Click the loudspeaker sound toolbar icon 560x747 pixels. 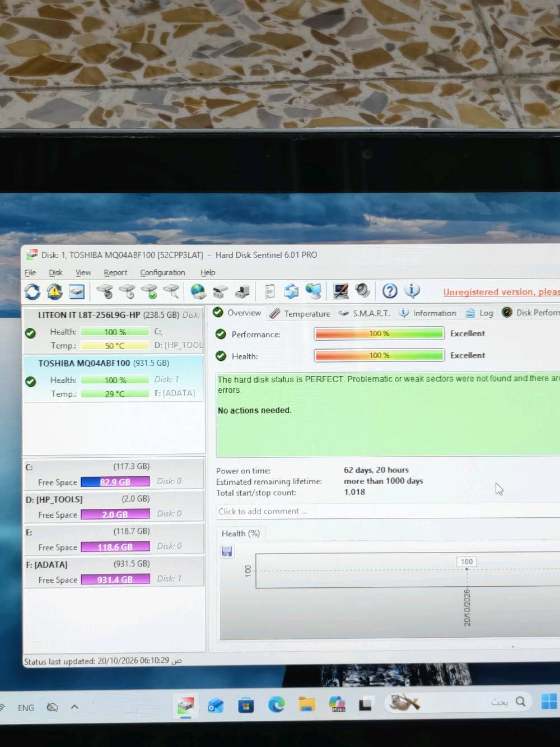pyautogui.click(x=363, y=290)
